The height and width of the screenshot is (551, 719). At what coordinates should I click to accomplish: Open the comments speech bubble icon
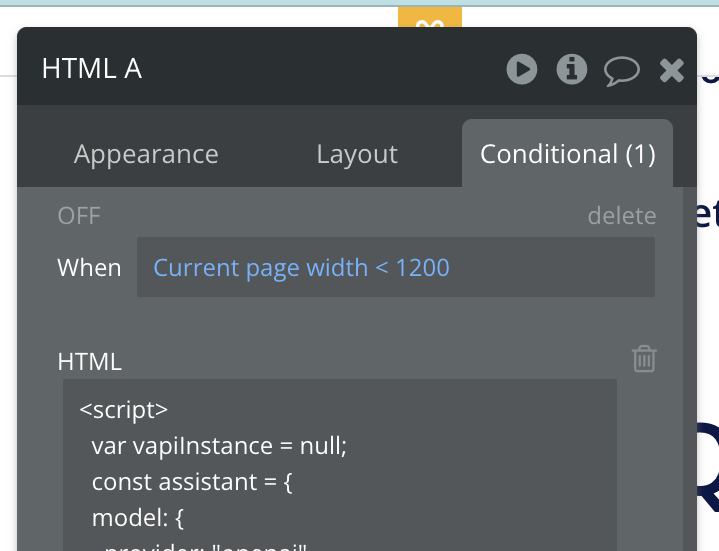[622, 69]
